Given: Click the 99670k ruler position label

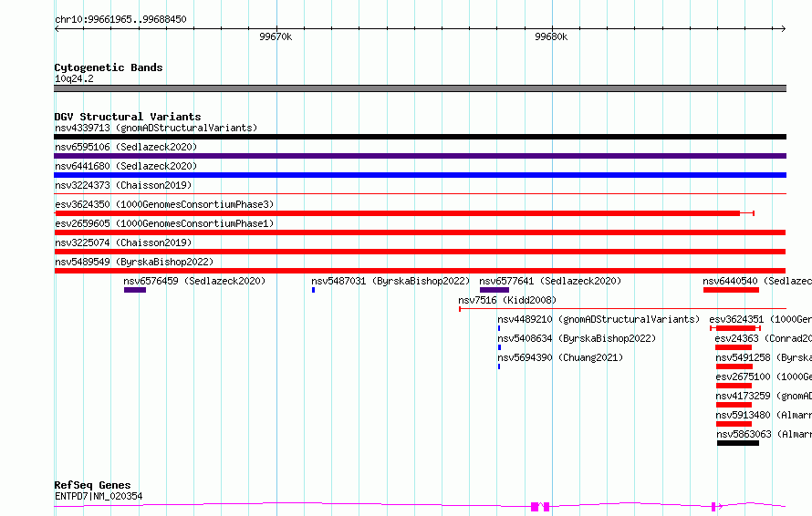Looking at the screenshot, I should [276, 36].
